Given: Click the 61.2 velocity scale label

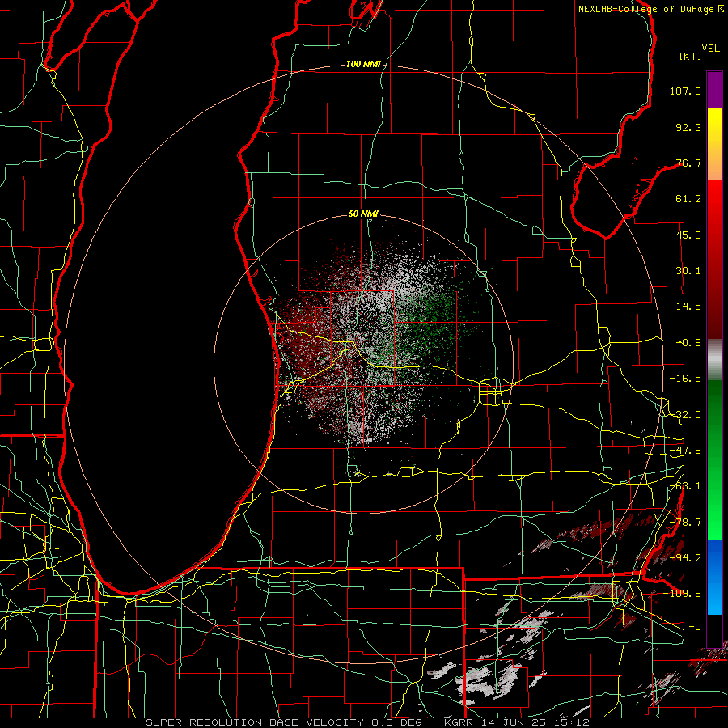Looking at the screenshot, I should pos(688,199).
